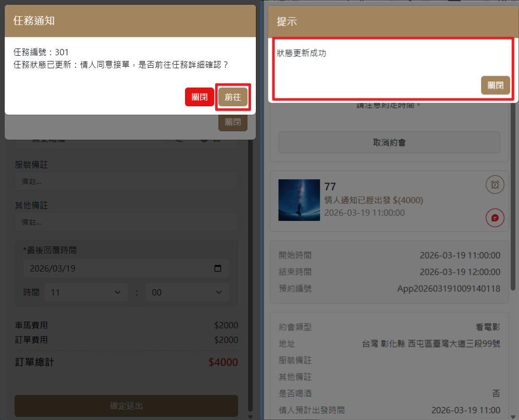Screen dimensions: 519x420
Task: Click the 是否喝酒 value 否
Action: pyautogui.click(x=496, y=393)
